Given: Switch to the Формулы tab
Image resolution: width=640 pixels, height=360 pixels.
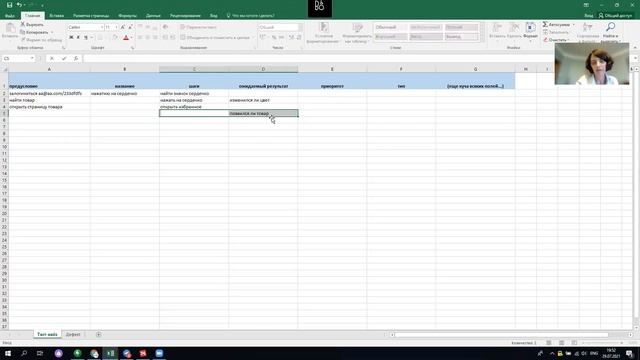Looking at the screenshot, I should (x=127, y=16).
